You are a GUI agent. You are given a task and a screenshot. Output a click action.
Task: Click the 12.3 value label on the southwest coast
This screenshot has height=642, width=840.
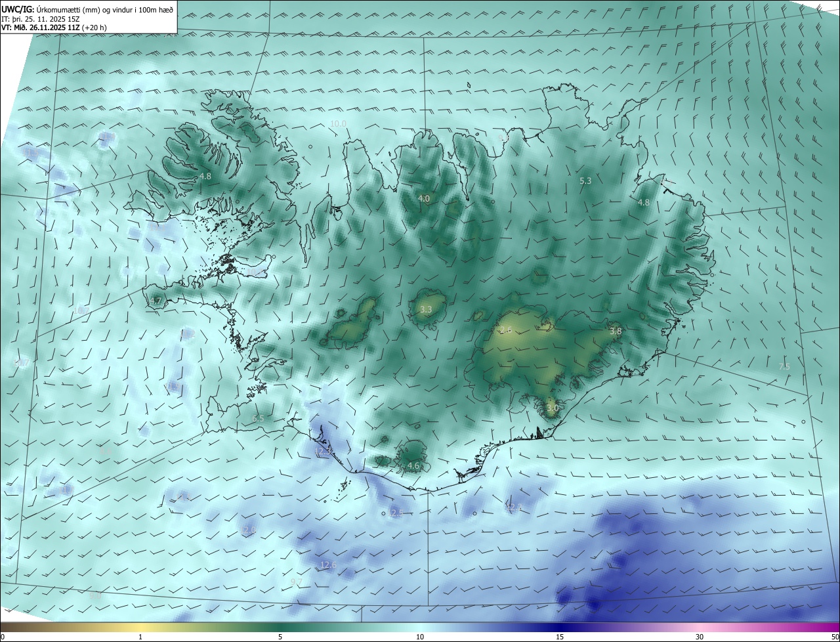(x=323, y=452)
